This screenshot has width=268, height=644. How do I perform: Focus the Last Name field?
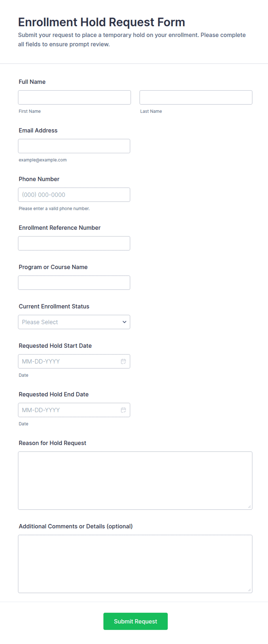[196, 97]
